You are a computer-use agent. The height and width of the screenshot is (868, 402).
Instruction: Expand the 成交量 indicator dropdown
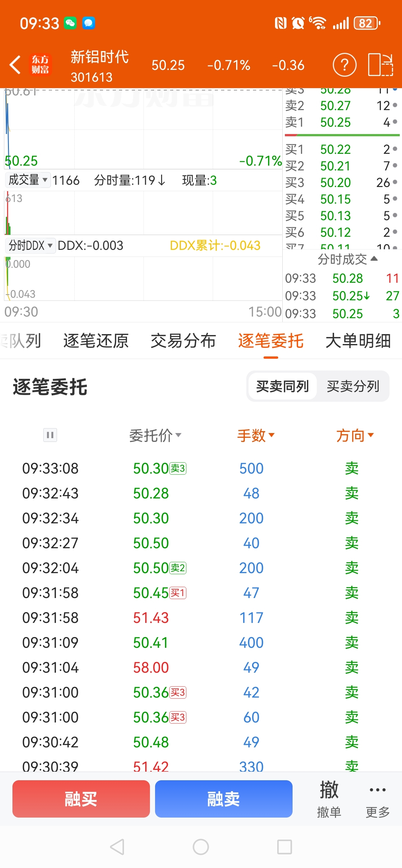28,180
